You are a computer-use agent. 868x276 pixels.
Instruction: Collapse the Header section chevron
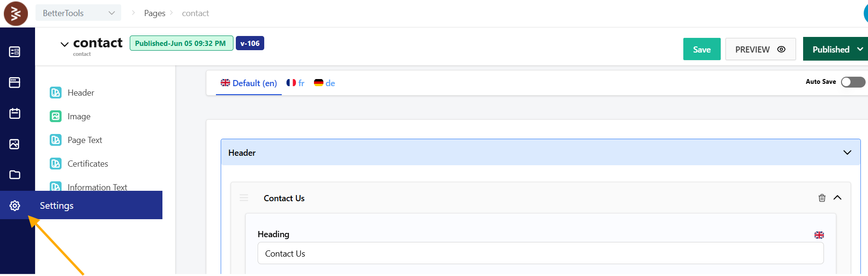pyautogui.click(x=847, y=152)
